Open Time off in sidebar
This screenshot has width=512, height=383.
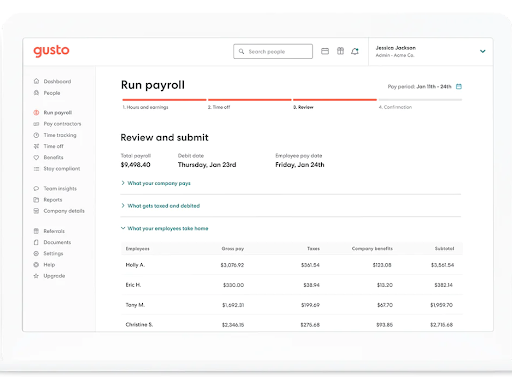(53, 146)
